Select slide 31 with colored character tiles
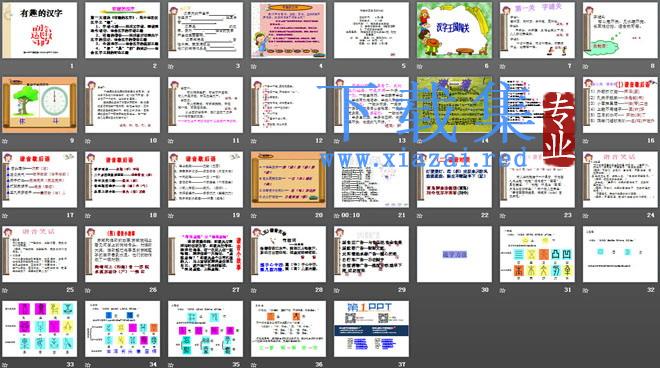Image resolution: width=660 pixels, height=368 pixels. [537, 254]
